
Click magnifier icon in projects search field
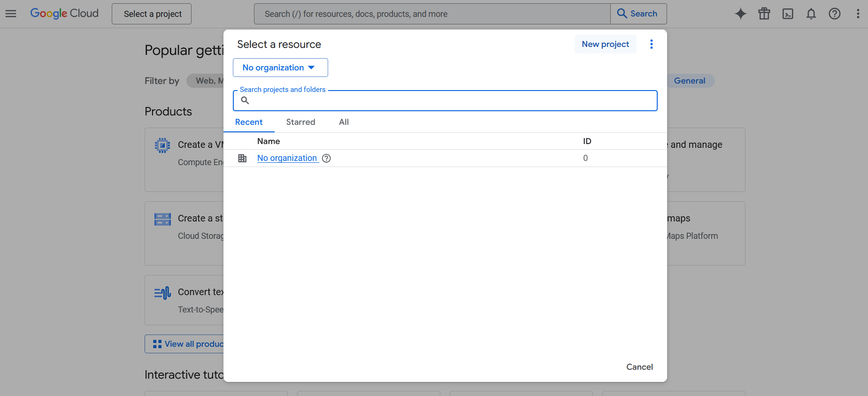(245, 100)
